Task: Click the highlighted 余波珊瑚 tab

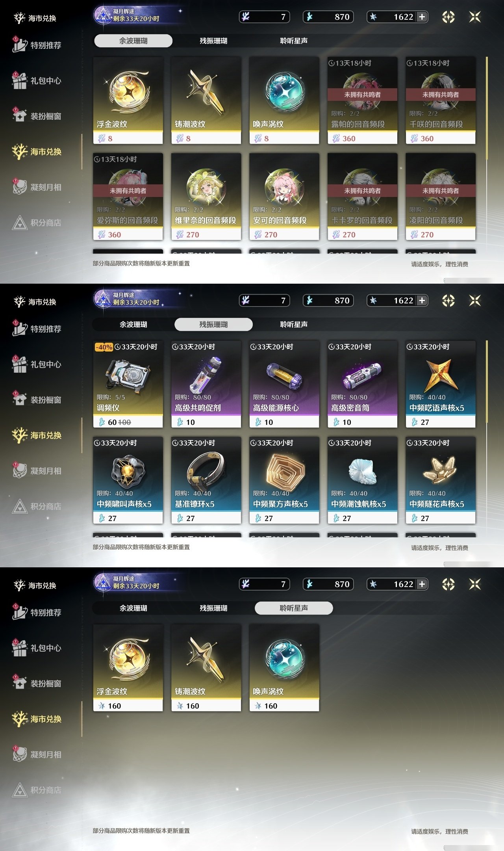Action: pos(133,41)
